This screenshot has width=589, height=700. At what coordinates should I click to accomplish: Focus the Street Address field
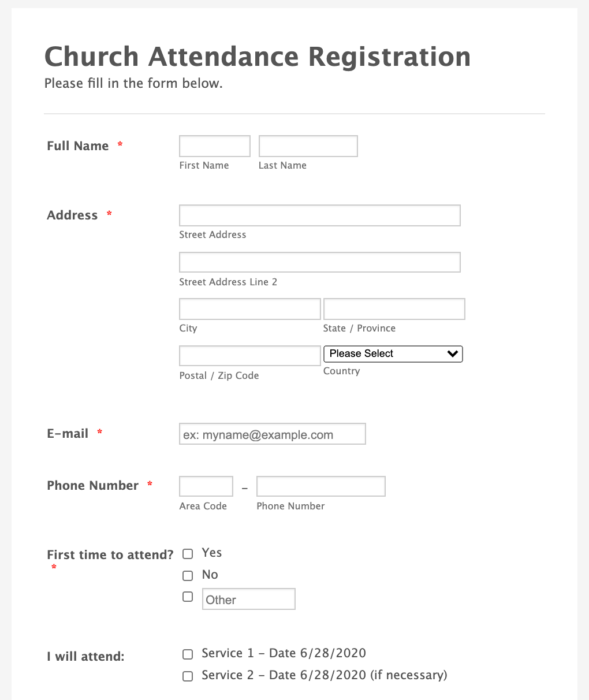tap(319, 215)
